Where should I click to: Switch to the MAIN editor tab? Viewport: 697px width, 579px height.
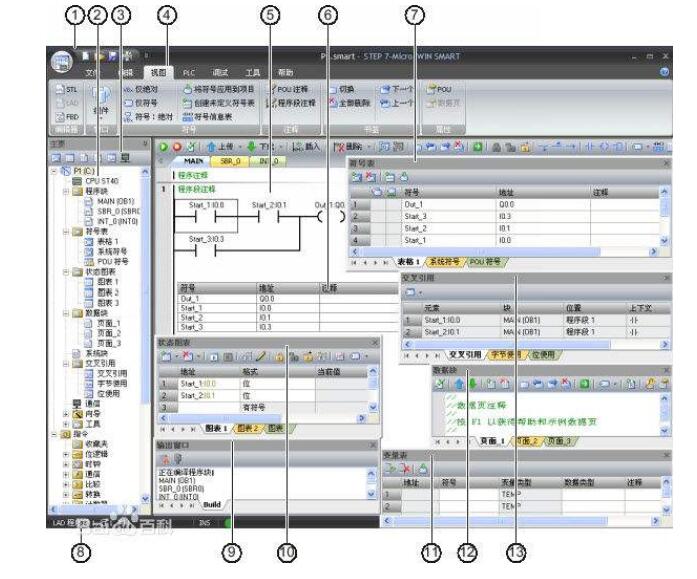coord(194,161)
